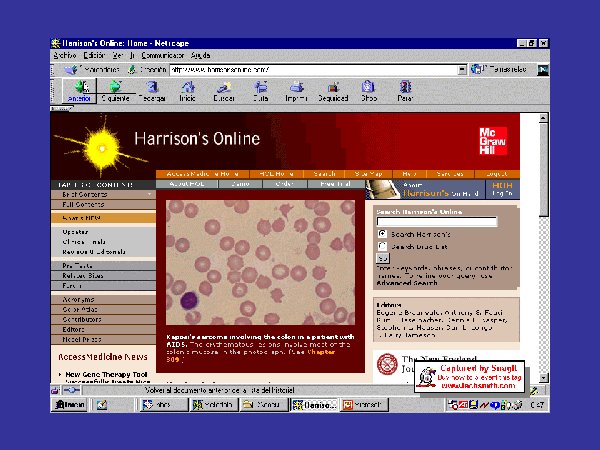Open the Marcadores bookmarks icon
600x450 pixels.
tap(71, 70)
